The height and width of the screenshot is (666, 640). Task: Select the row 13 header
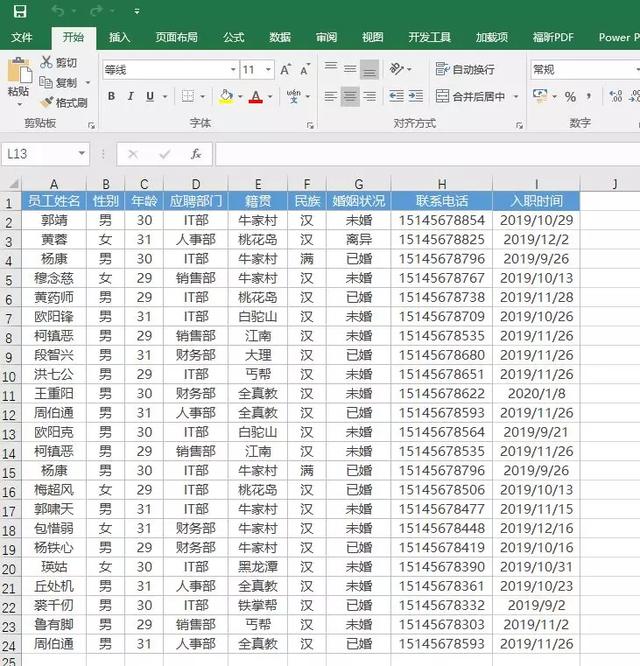click(x=10, y=434)
